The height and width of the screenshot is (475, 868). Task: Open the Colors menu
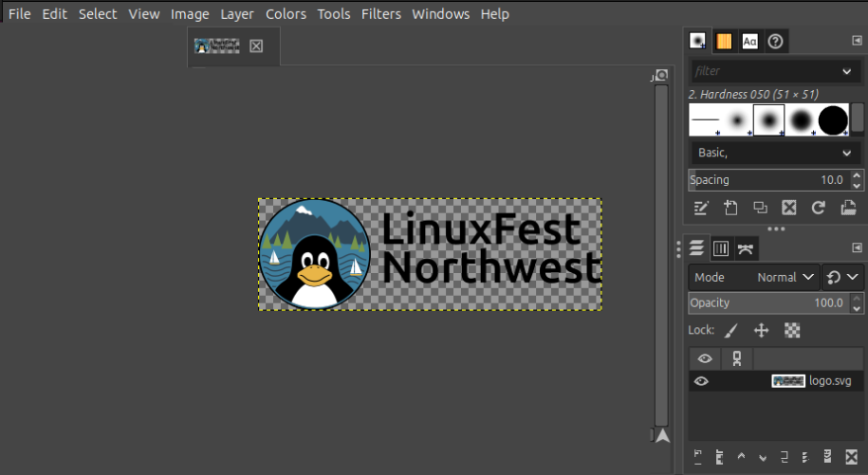point(286,14)
